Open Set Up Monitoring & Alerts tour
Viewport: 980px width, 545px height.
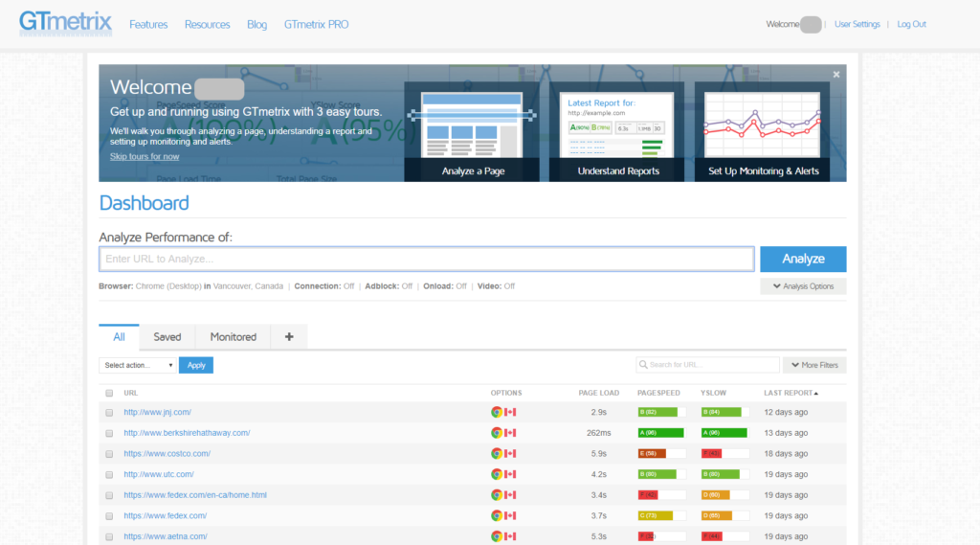763,132
